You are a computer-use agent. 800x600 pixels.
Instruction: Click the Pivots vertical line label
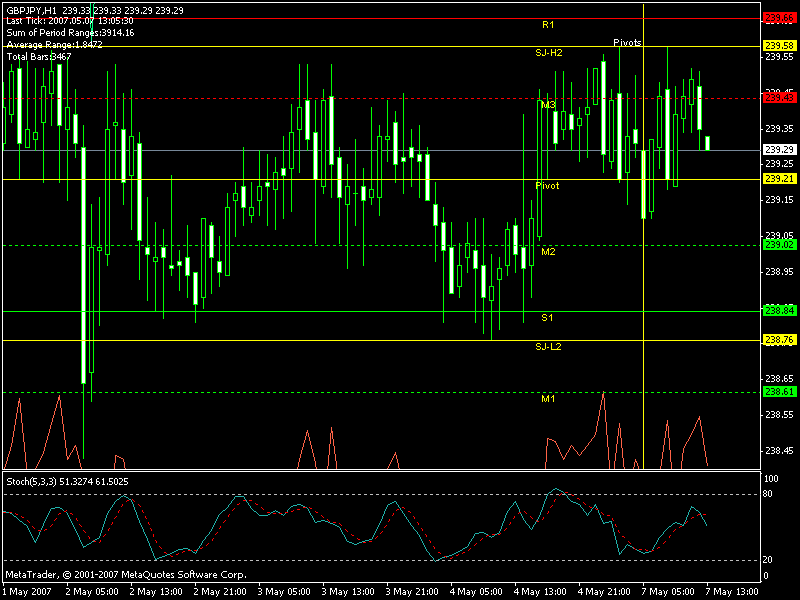[x=627, y=43]
